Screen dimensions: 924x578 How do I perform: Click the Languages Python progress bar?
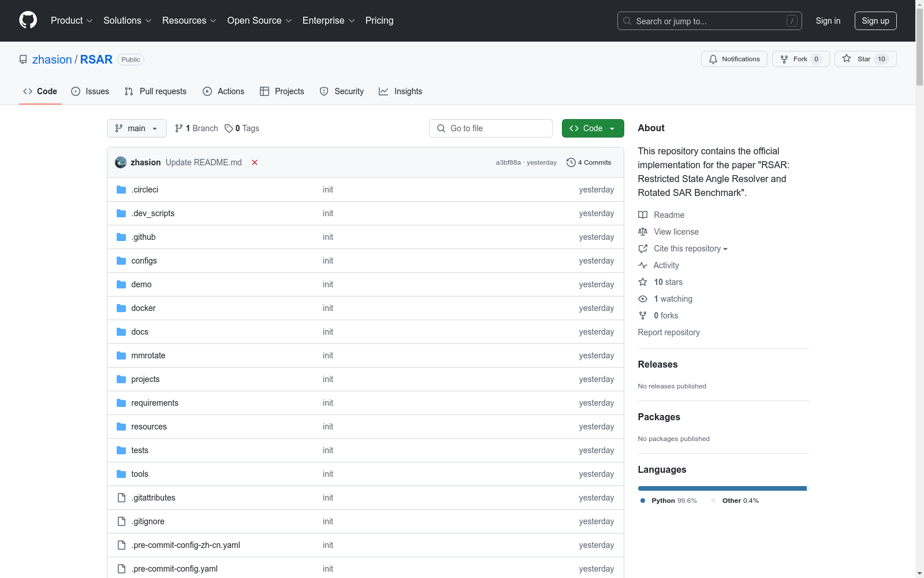coord(722,488)
